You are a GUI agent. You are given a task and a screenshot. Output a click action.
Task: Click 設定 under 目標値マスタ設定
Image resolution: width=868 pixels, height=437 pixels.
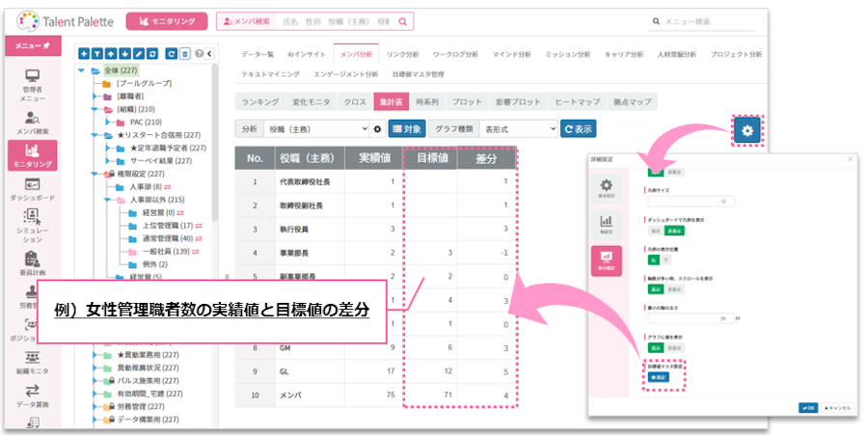tap(659, 377)
